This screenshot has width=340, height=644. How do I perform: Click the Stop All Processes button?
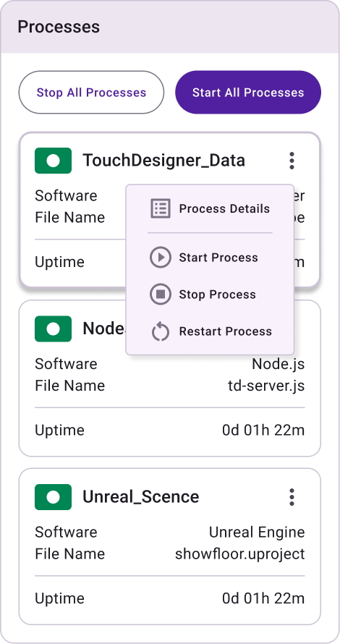(91, 93)
